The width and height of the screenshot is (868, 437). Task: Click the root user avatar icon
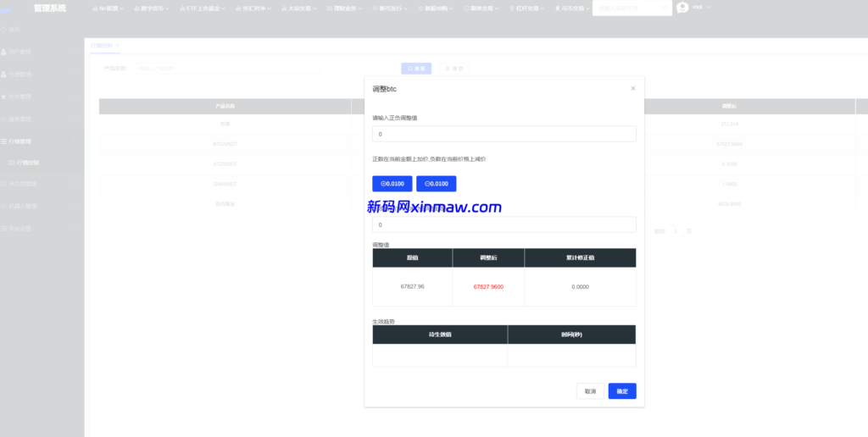point(682,7)
